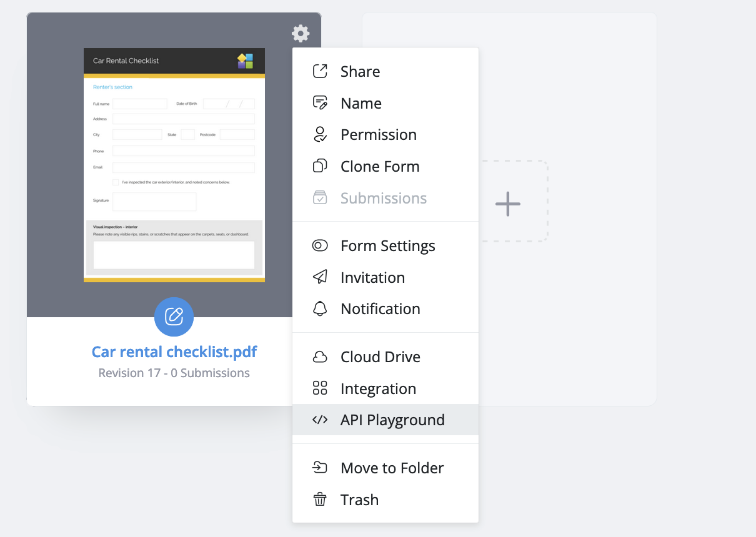Image resolution: width=756 pixels, height=537 pixels.
Task: Select Name from the context menu
Action: click(x=361, y=103)
